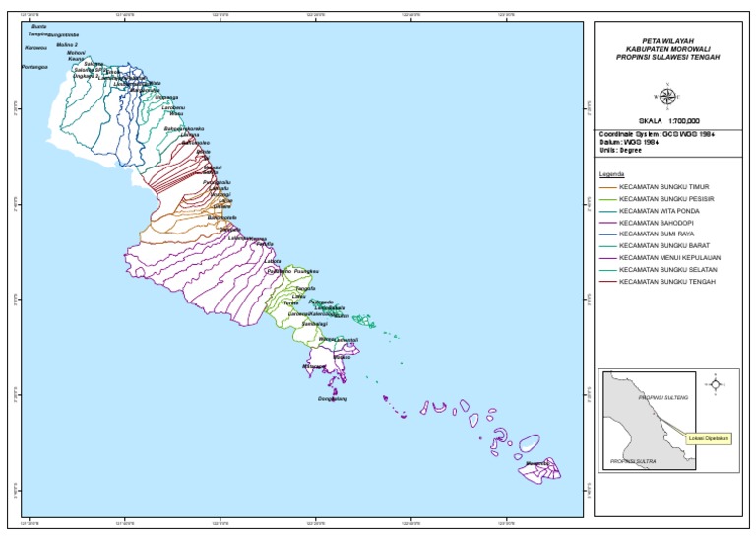Click the 'Bungintimbe' village label

64,35
